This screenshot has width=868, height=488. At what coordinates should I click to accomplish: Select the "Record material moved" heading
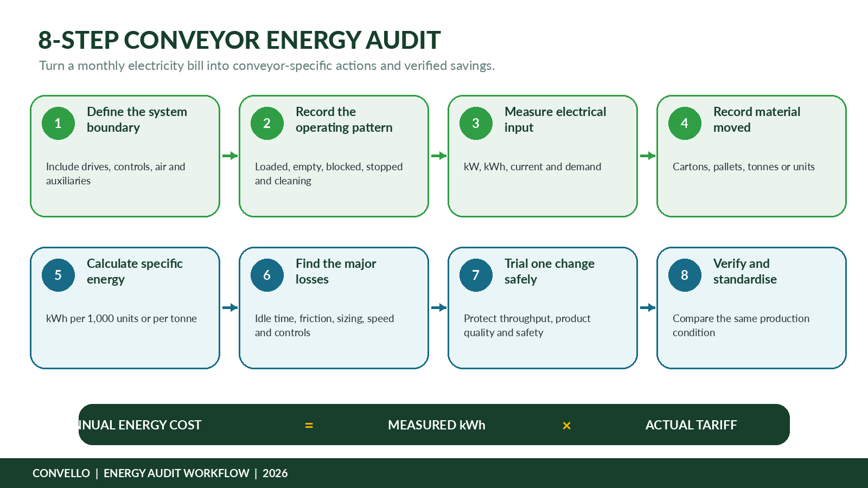(757, 119)
